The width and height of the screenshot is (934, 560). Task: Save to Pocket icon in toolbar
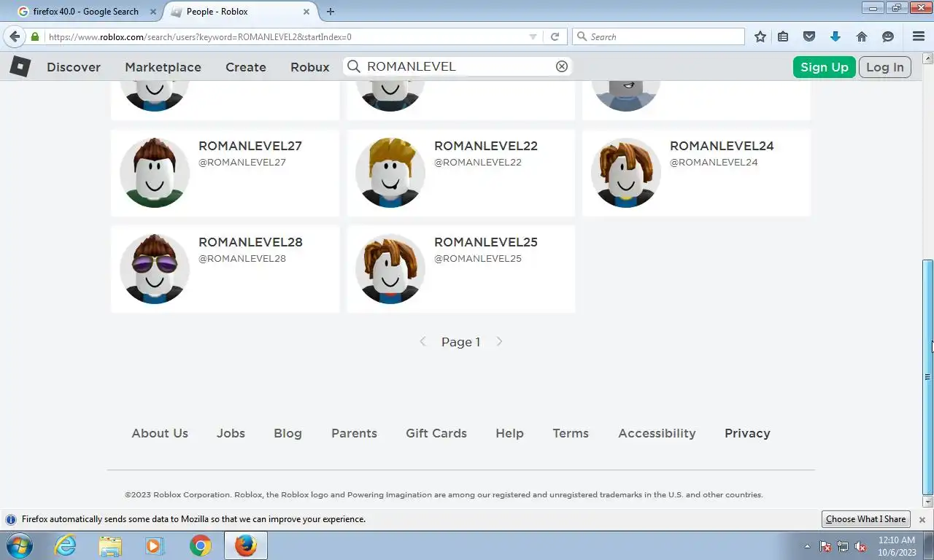tap(809, 36)
